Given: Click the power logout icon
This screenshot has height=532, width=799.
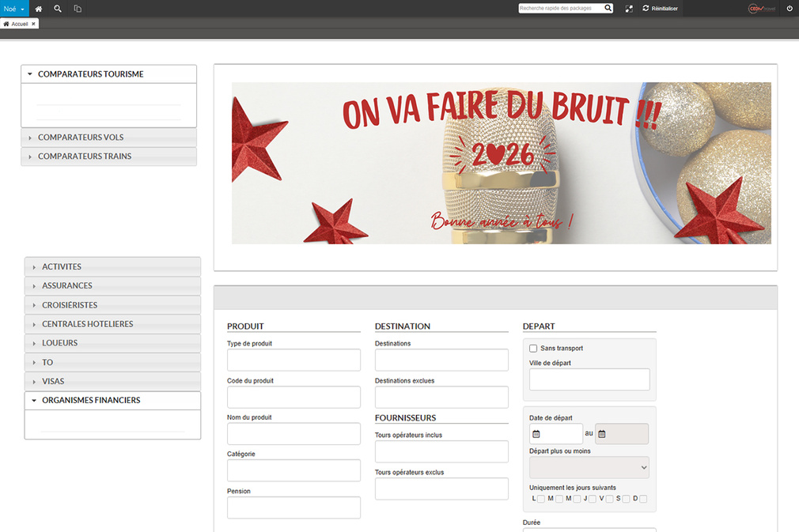Looking at the screenshot, I should (x=789, y=9).
